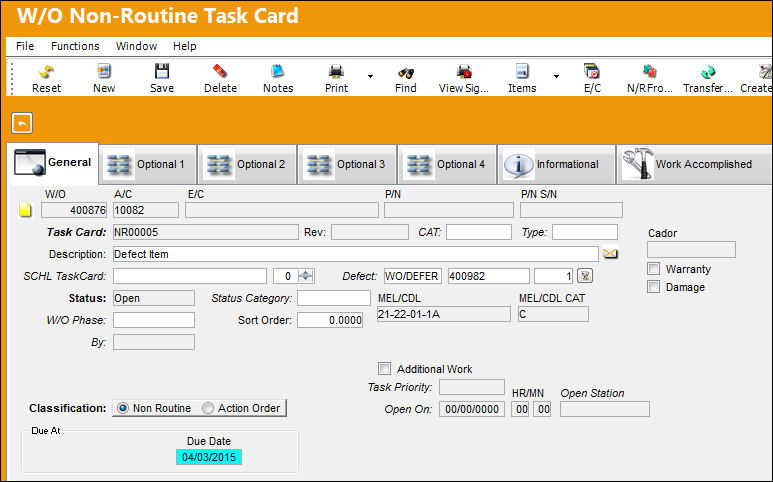Viewport: 773px width, 482px height.
Task: Click the A/C field showing 10082
Action: click(146, 210)
